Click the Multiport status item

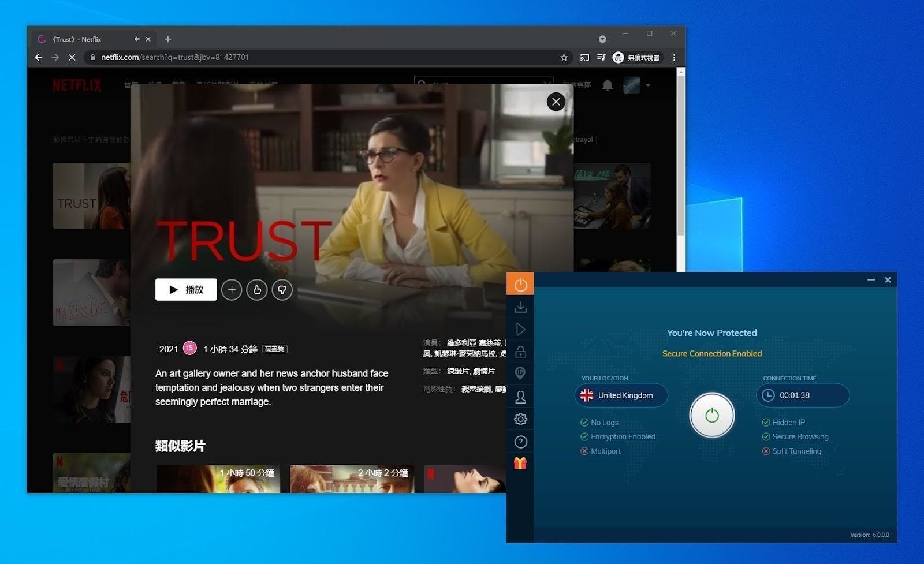pyautogui.click(x=601, y=451)
